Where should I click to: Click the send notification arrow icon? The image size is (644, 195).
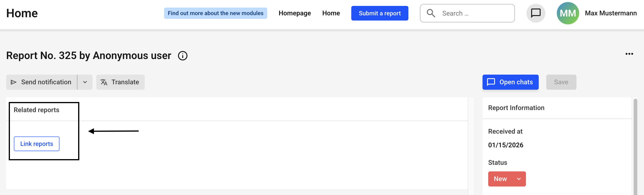point(14,82)
